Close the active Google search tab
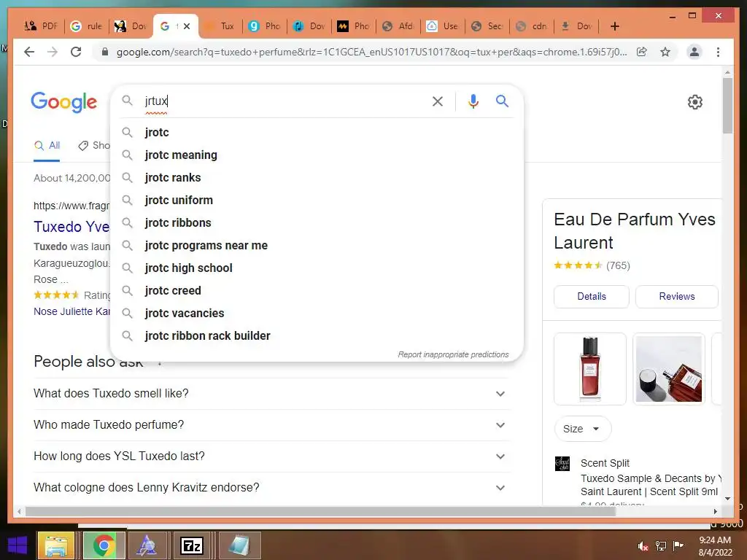 tap(187, 26)
